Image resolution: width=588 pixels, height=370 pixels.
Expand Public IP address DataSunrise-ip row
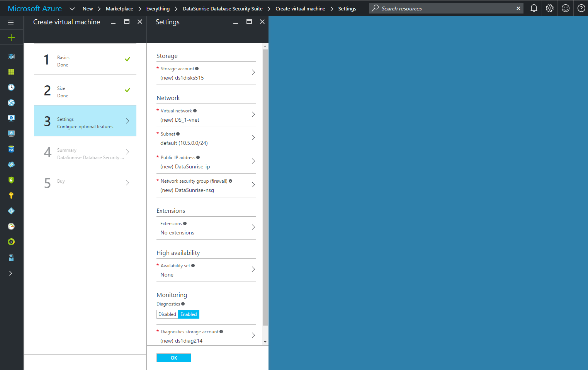[x=206, y=162]
